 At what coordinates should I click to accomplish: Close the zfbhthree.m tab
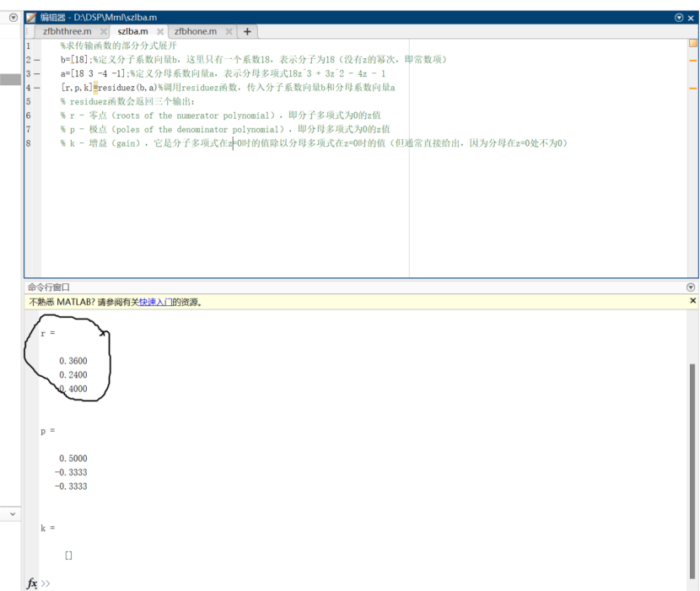coord(104,32)
